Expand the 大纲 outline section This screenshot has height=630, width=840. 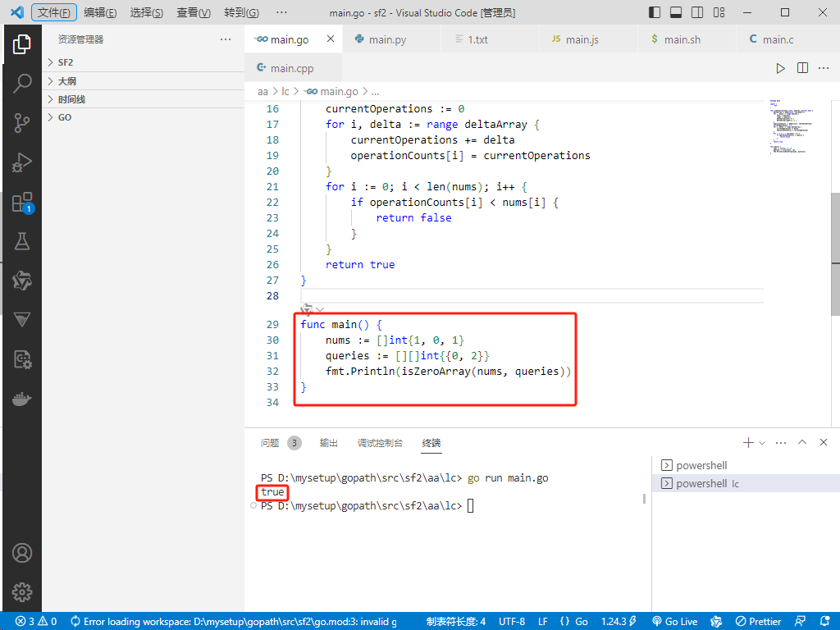143,81
